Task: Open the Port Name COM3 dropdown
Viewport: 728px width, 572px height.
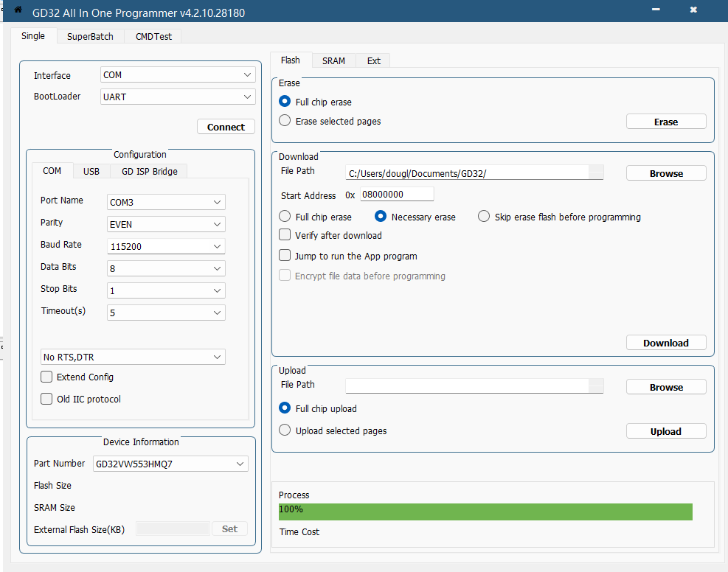Action: [x=166, y=202]
